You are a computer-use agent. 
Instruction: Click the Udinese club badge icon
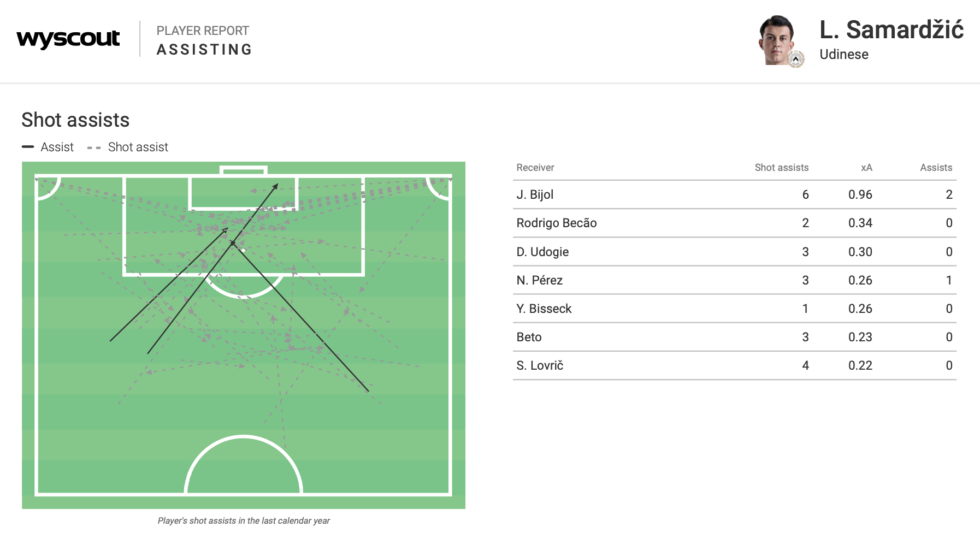[x=796, y=58]
